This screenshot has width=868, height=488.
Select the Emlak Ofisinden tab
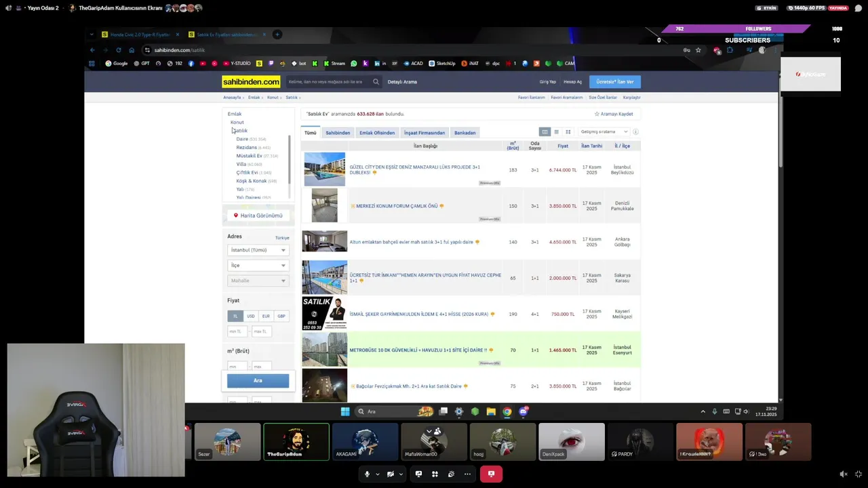(x=377, y=133)
